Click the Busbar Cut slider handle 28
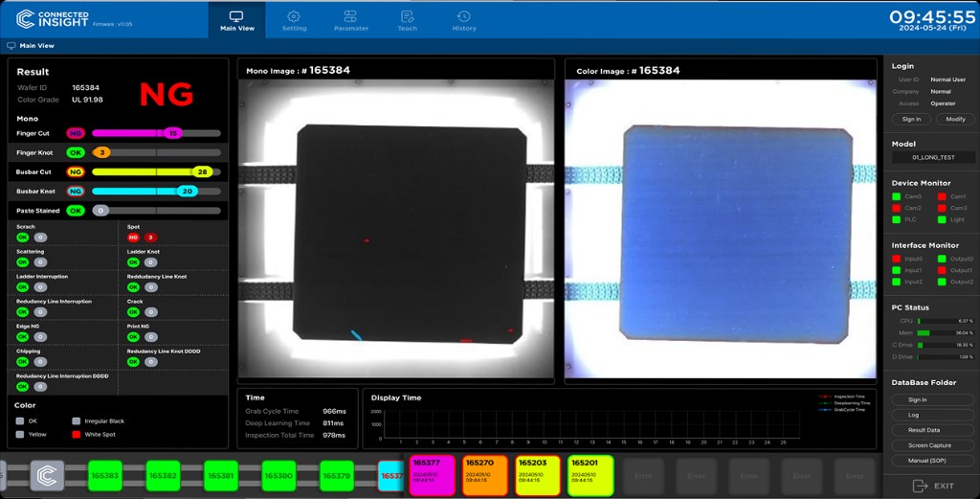 point(202,172)
